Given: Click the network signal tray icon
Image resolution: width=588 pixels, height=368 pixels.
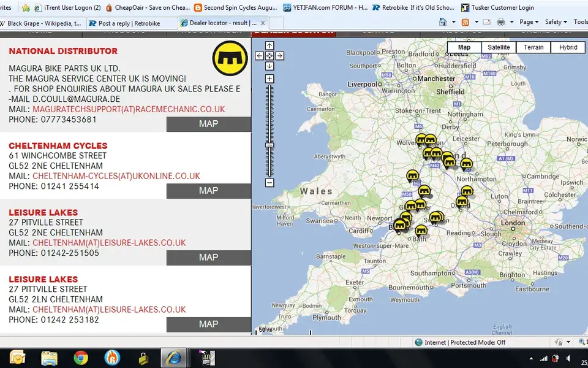Looking at the screenshot, I should 543,359.
